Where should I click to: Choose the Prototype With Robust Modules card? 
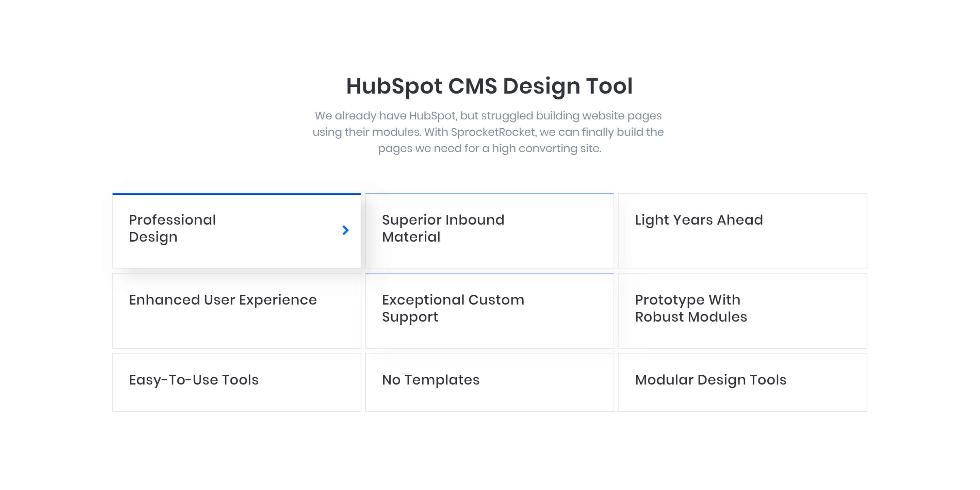742,310
